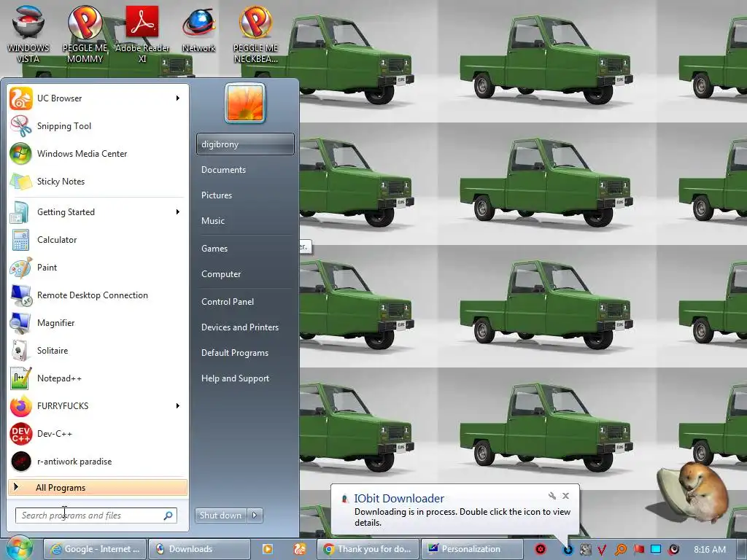Click the user account flower picture
The image size is (747, 560).
245,103
